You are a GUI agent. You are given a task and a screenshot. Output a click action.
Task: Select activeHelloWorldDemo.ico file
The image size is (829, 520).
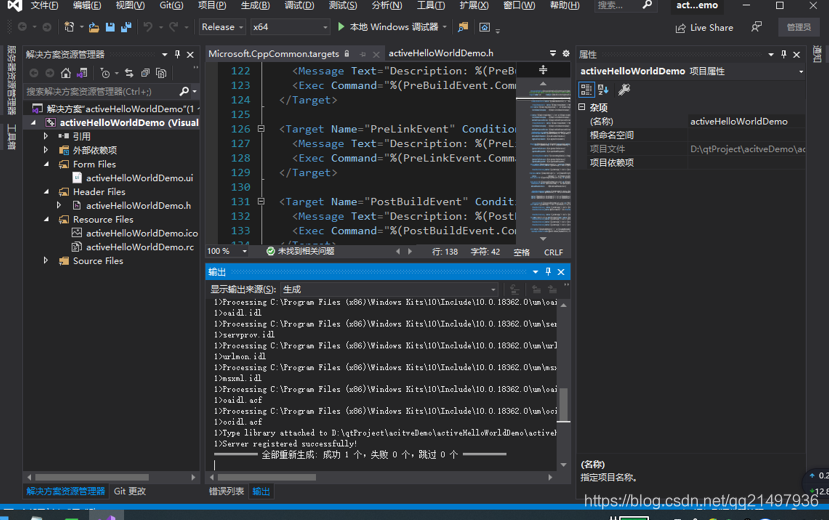[142, 233]
